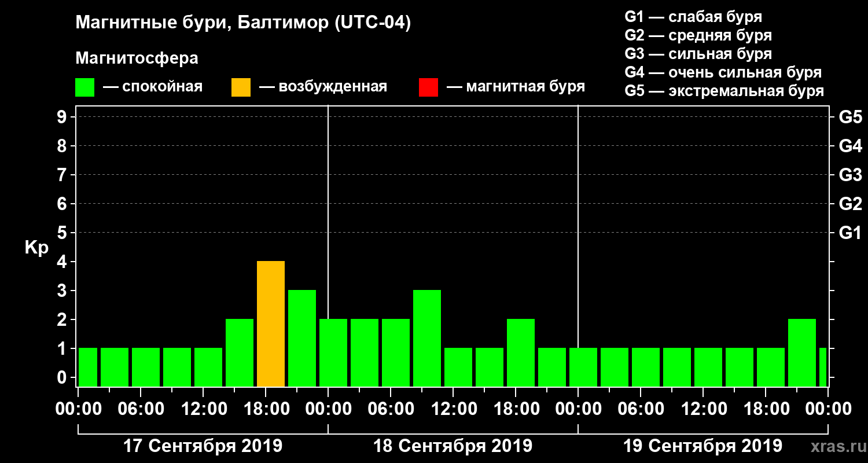Click the 'G1' label on the right axis

850,233
